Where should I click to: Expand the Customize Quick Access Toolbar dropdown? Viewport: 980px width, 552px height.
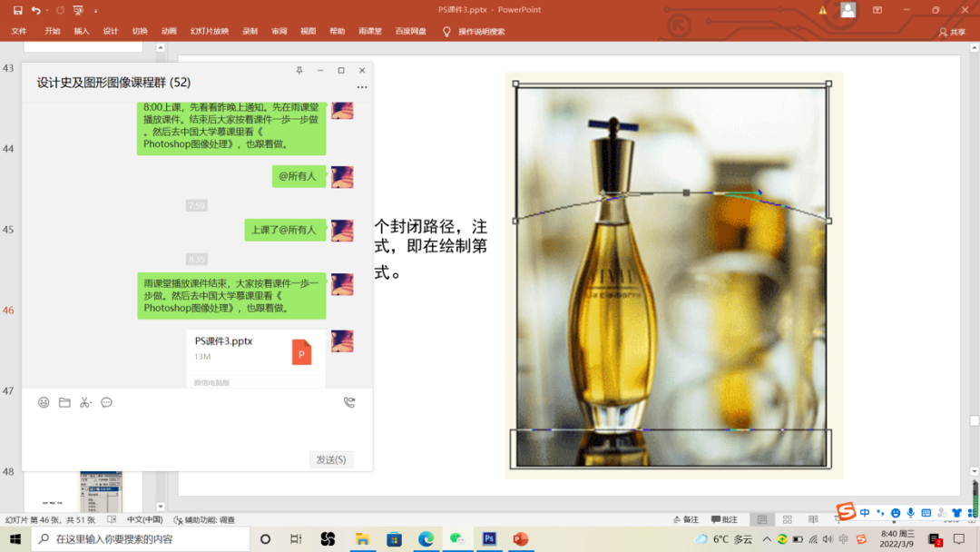pos(95,11)
